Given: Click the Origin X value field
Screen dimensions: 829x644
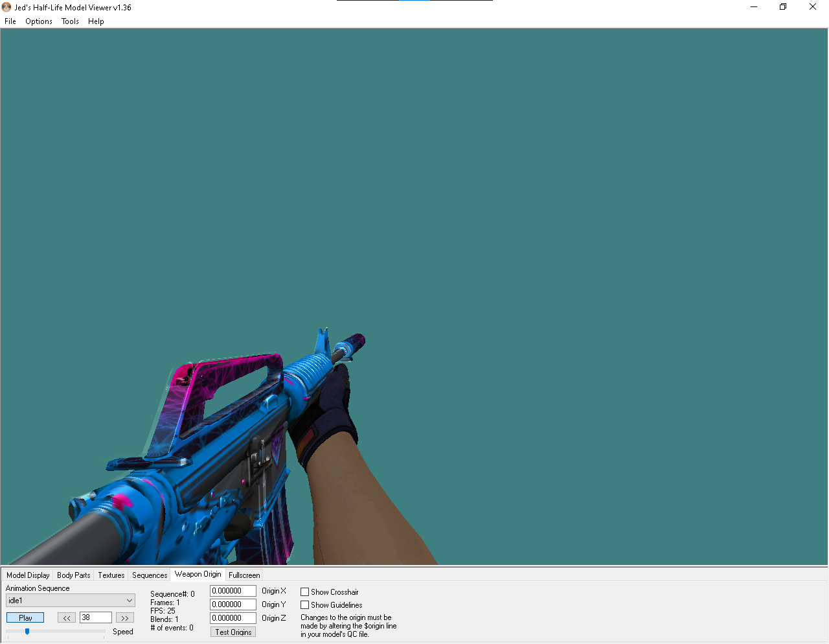Looking at the screenshot, I should click(x=233, y=591).
